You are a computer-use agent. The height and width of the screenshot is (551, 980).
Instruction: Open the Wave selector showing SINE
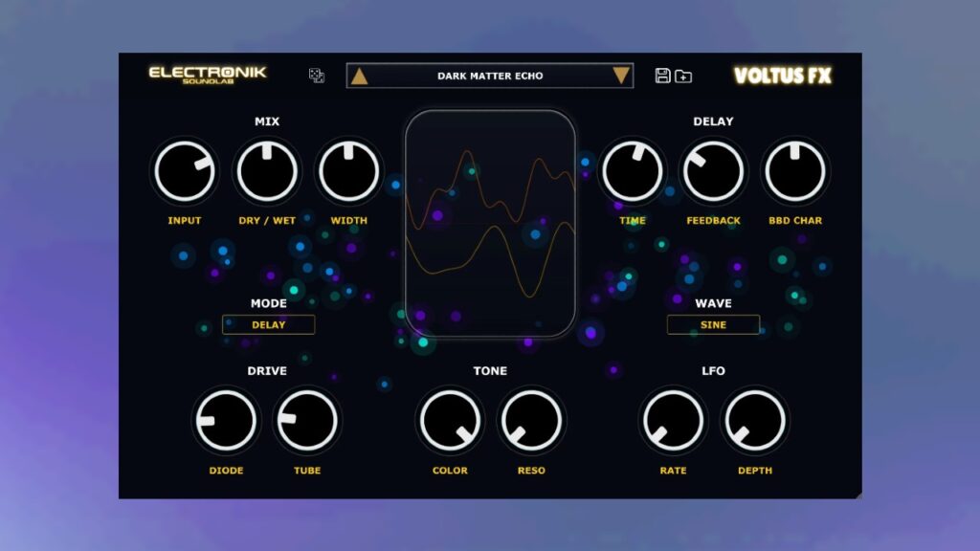coord(714,324)
